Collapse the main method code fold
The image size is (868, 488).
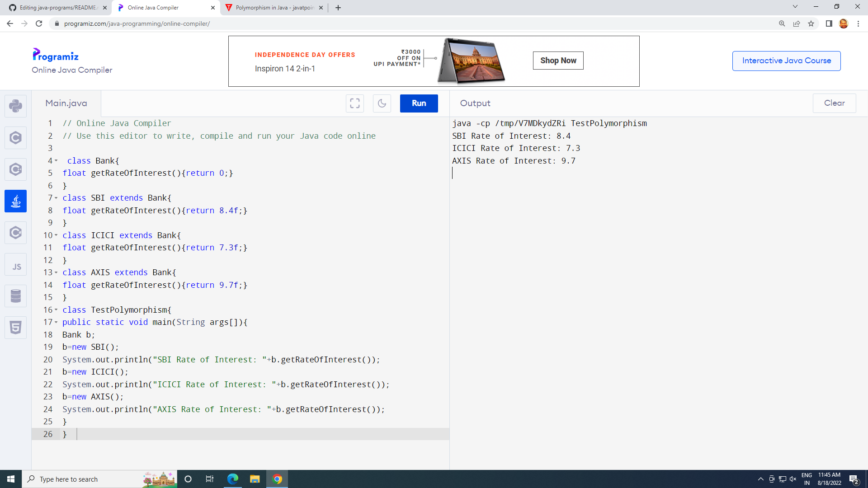pos(56,322)
